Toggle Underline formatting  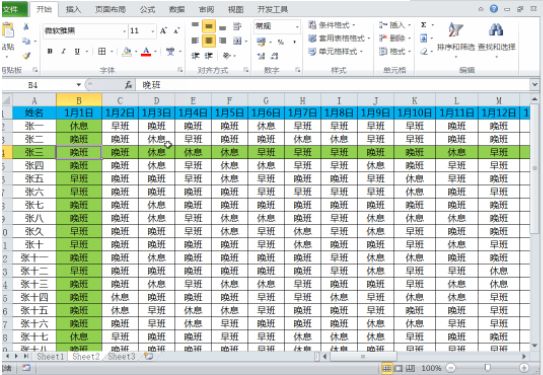pos(77,52)
